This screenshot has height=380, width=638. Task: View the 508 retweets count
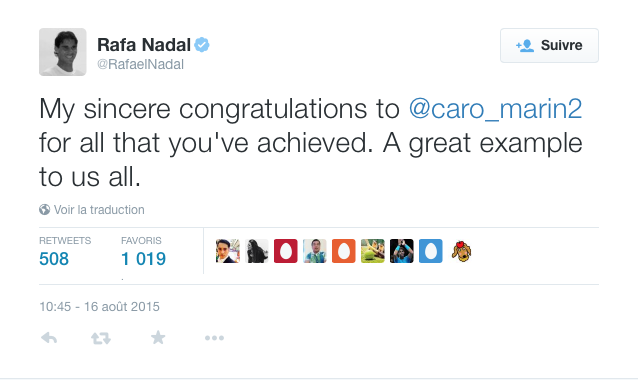click(x=54, y=259)
